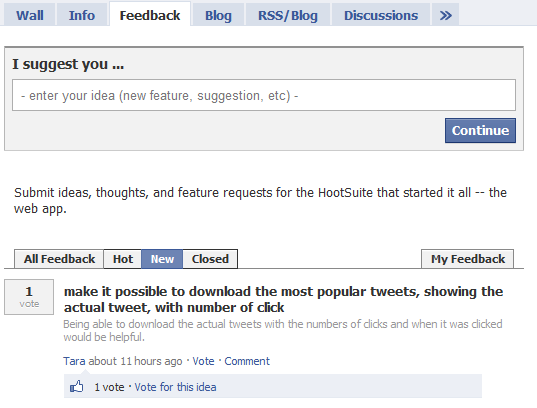
Task: Show All Feedback filter
Action: [x=59, y=259]
